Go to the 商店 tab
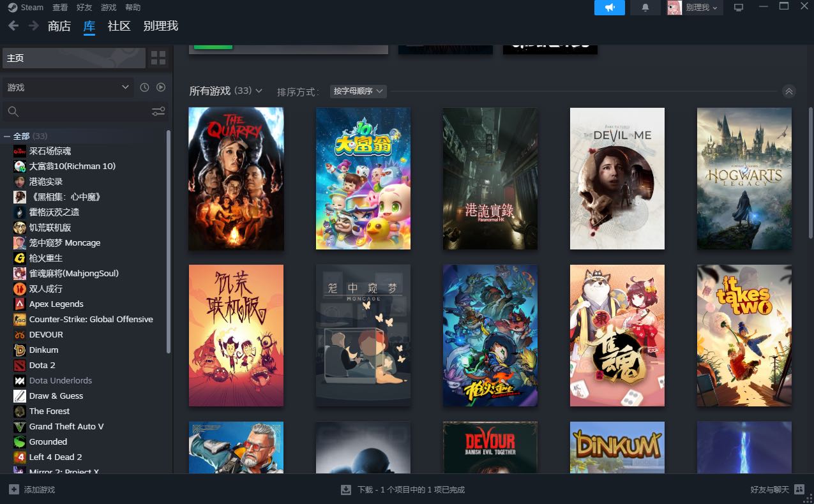The height and width of the screenshot is (504, 814). (x=59, y=26)
